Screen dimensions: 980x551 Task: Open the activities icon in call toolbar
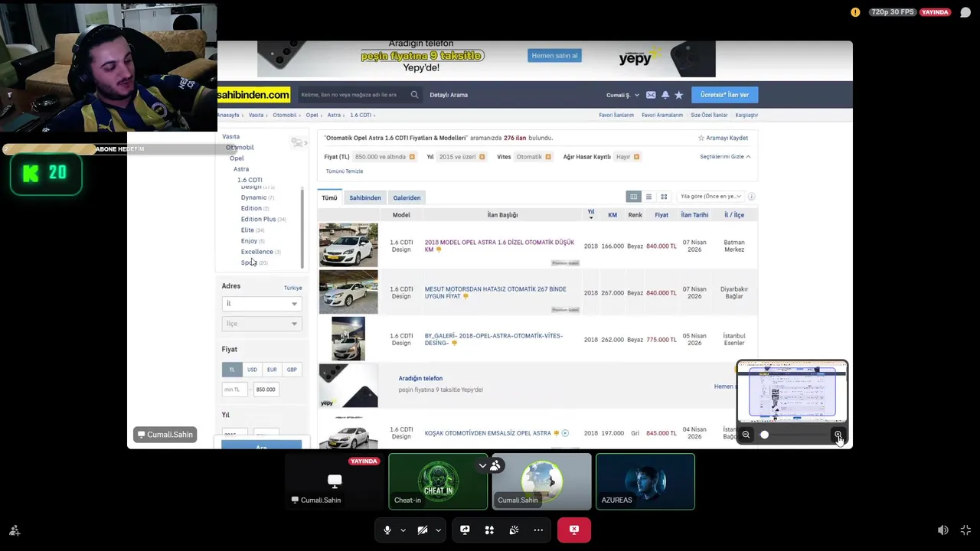489,530
